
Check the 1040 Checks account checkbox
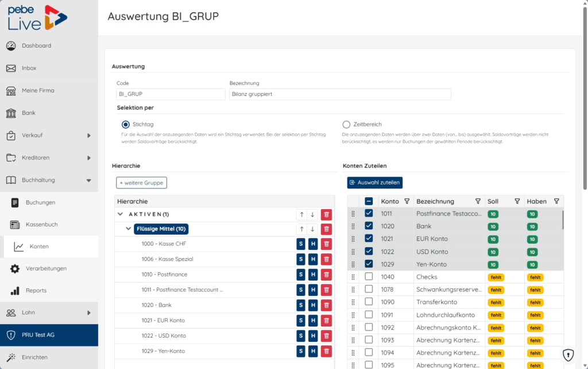369,276
